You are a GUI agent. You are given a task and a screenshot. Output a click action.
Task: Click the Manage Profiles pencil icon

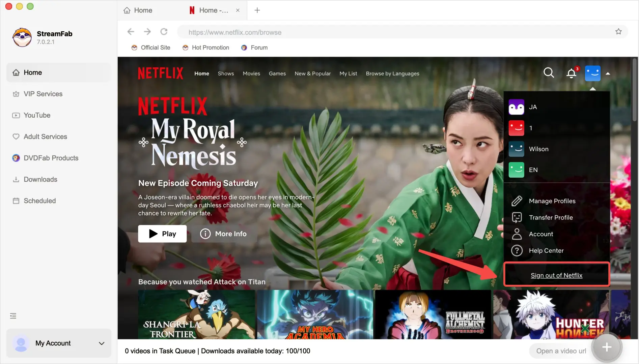[517, 201]
